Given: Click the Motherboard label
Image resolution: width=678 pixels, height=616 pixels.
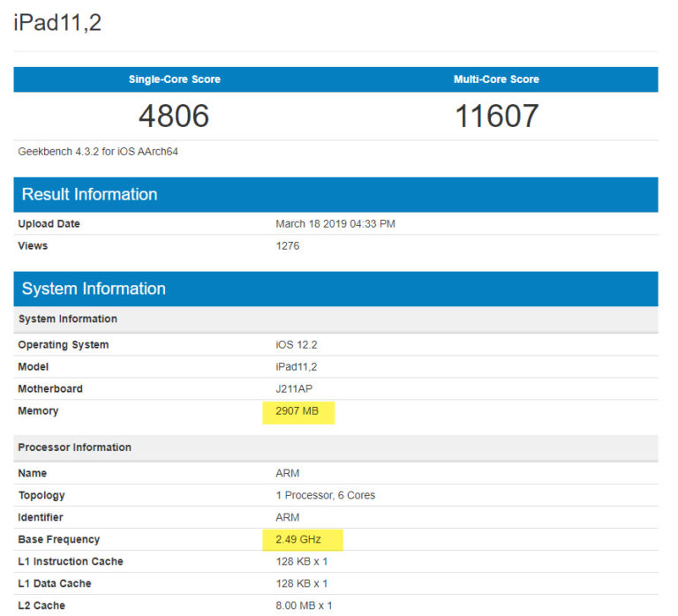Looking at the screenshot, I should 50,389.
